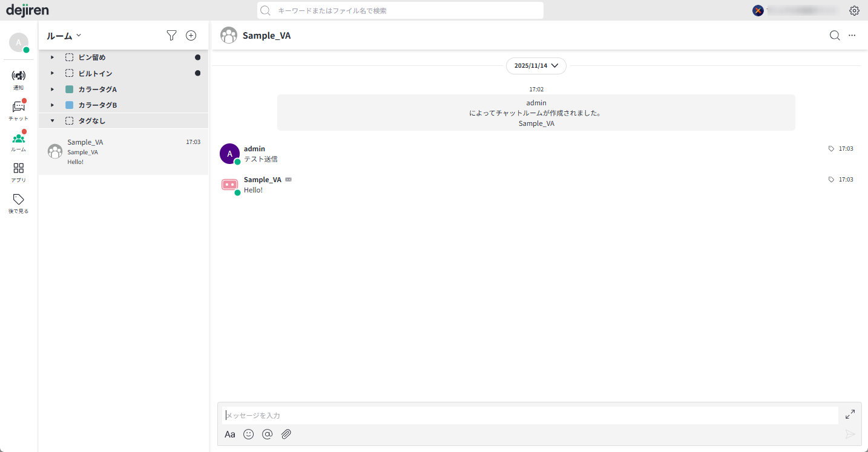This screenshot has height=452, width=868.
Task: Select the Sample_VA room in list
Action: click(123, 152)
